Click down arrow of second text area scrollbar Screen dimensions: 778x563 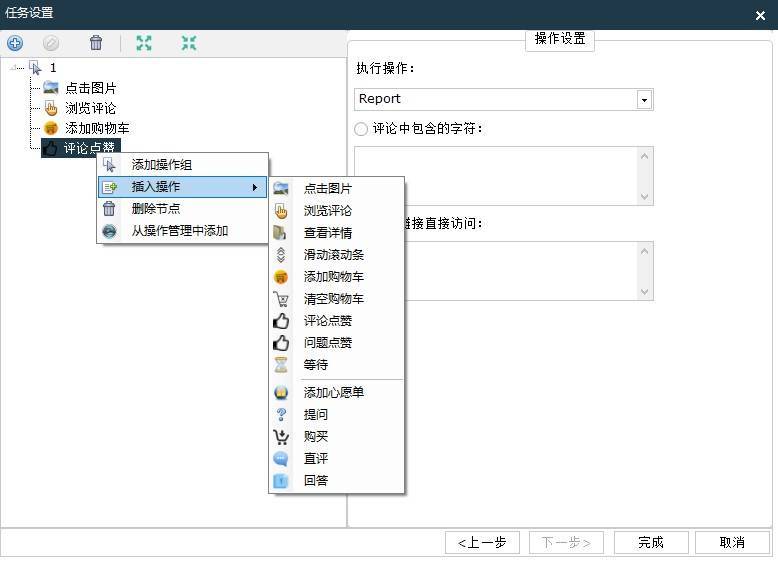(x=645, y=292)
